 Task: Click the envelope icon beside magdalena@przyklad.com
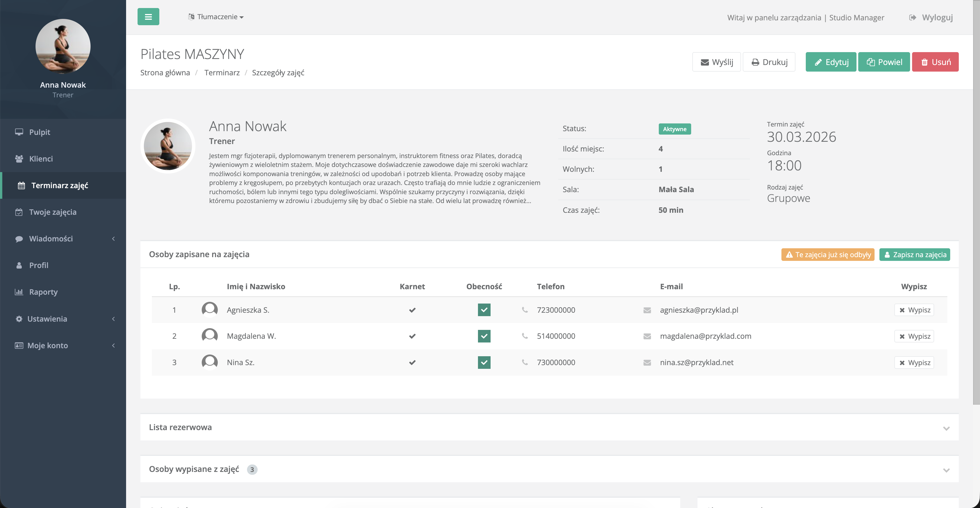pyautogui.click(x=647, y=336)
